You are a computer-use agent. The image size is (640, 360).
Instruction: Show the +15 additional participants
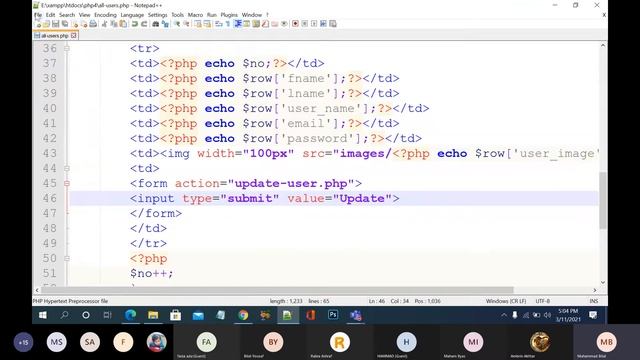pos(23,342)
